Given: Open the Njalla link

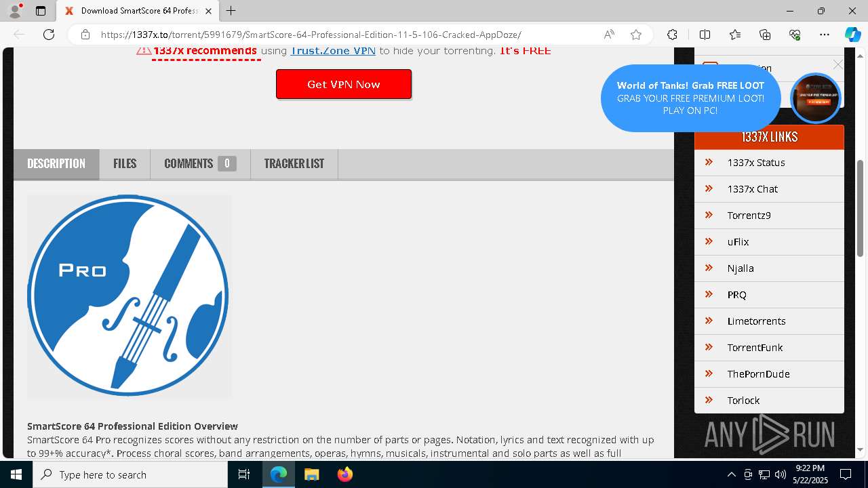Looking at the screenshot, I should (x=741, y=268).
